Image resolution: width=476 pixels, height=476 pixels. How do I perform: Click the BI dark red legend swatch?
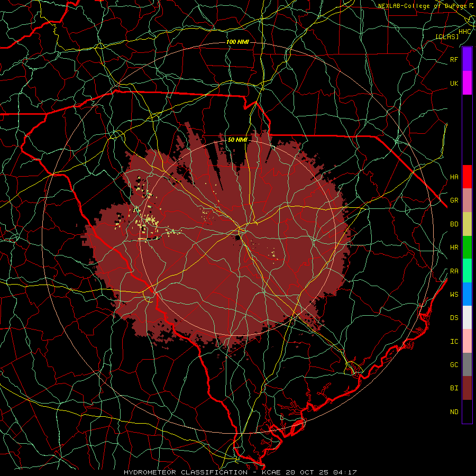(x=467, y=388)
